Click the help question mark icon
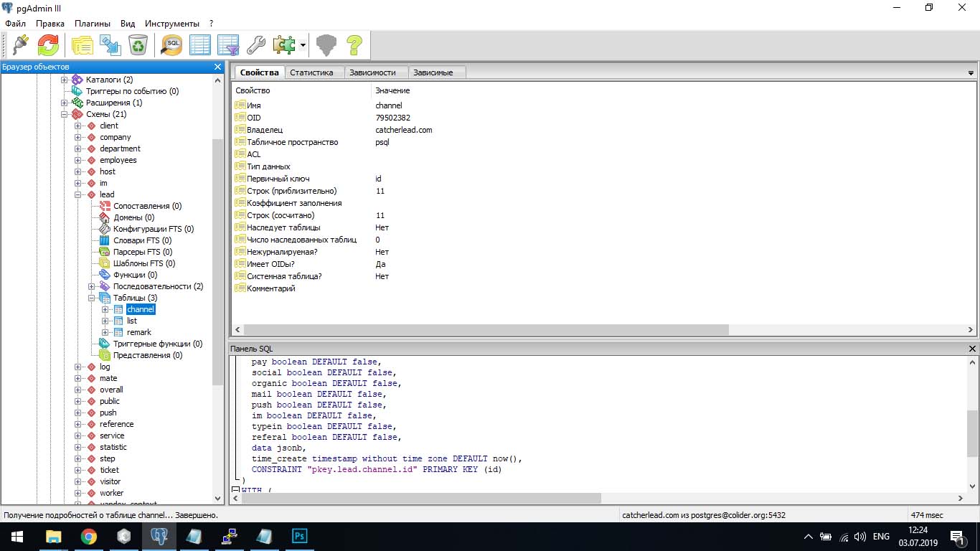The height and width of the screenshot is (551, 980). (354, 45)
